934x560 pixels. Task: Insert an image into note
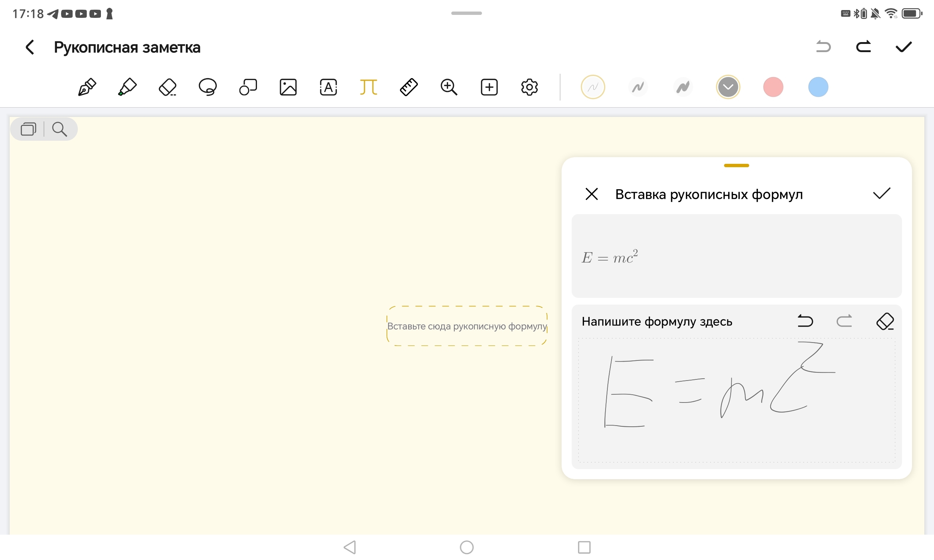pos(288,87)
